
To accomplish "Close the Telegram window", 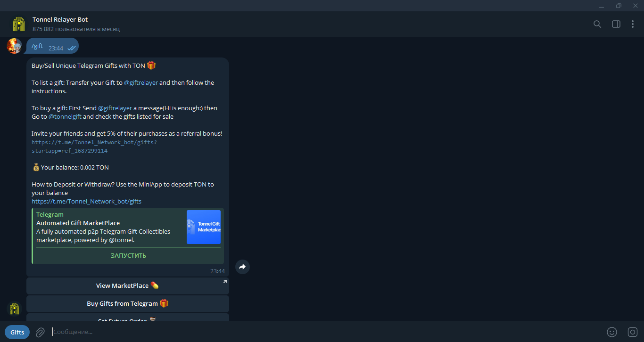I will (635, 6).
